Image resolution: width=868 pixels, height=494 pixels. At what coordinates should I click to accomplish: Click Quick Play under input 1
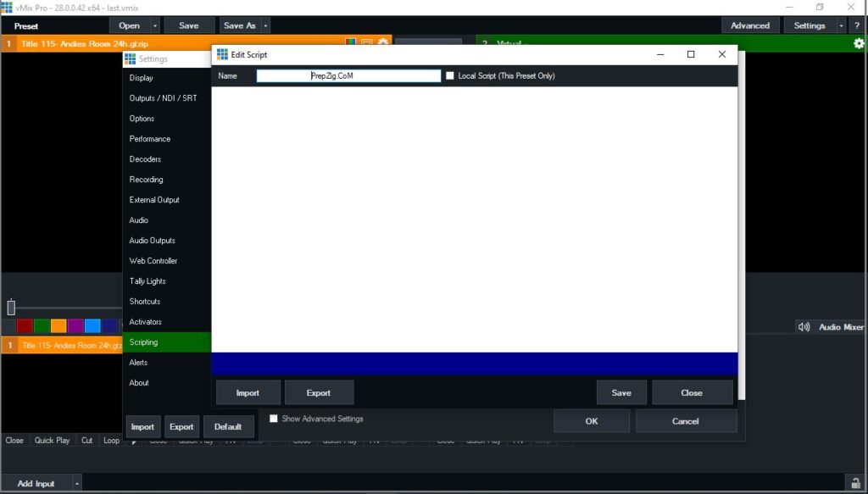click(52, 441)
